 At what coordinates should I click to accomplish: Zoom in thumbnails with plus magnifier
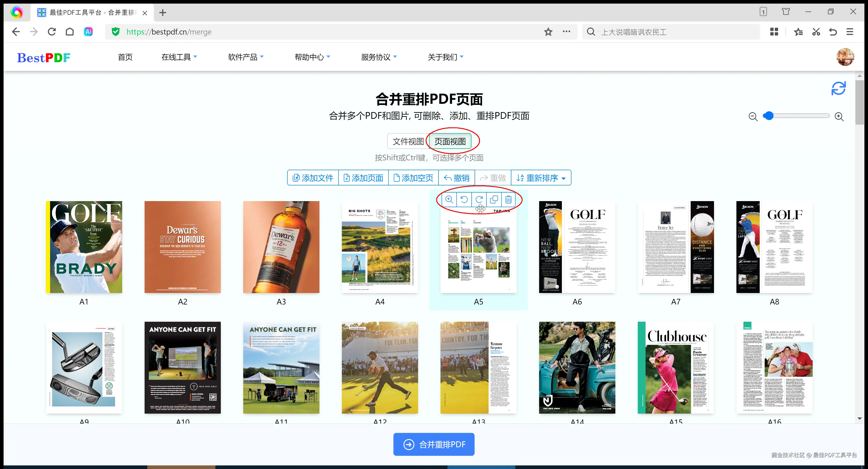839,117
